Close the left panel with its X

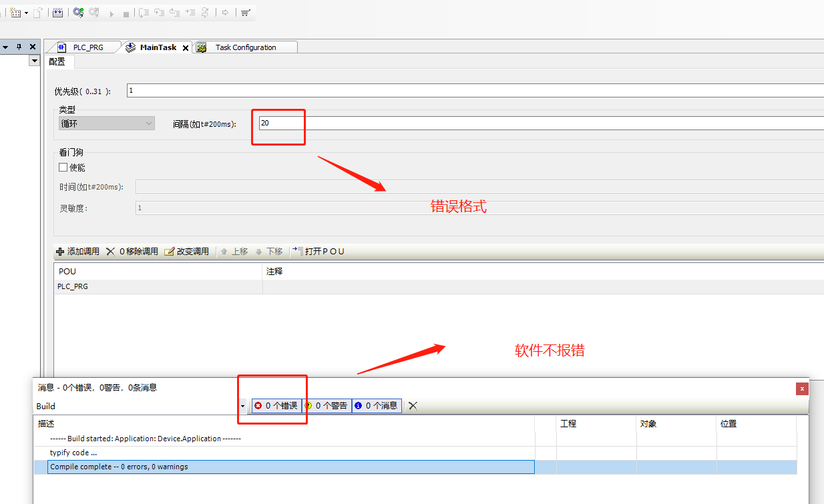pos(33,47)
